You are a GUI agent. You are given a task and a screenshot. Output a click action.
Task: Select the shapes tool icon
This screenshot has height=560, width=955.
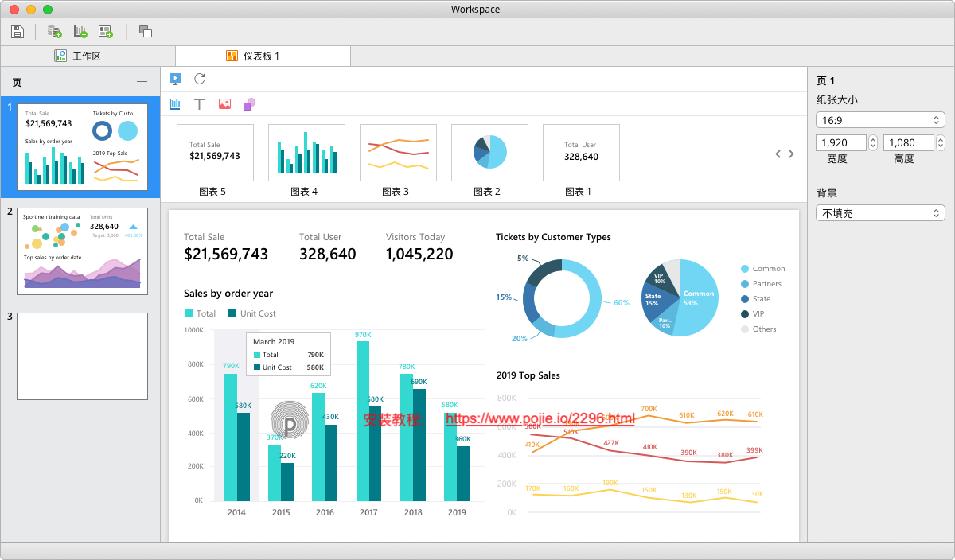249,104
